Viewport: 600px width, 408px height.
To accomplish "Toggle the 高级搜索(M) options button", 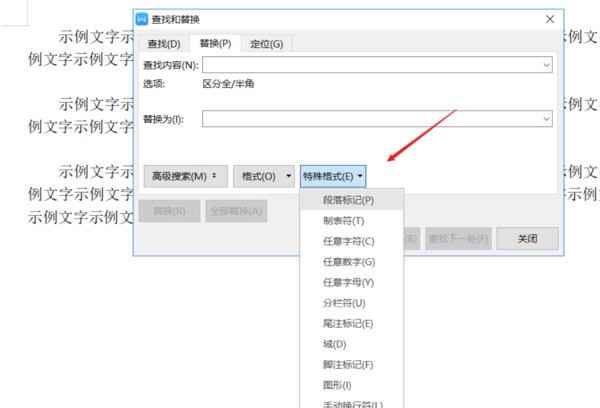I will [184, 176].
